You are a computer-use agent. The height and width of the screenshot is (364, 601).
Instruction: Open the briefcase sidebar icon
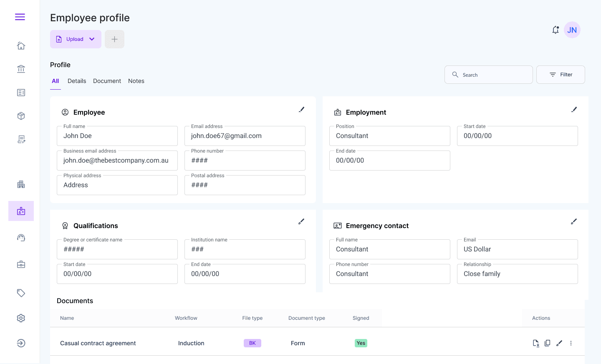coord(21,264)
